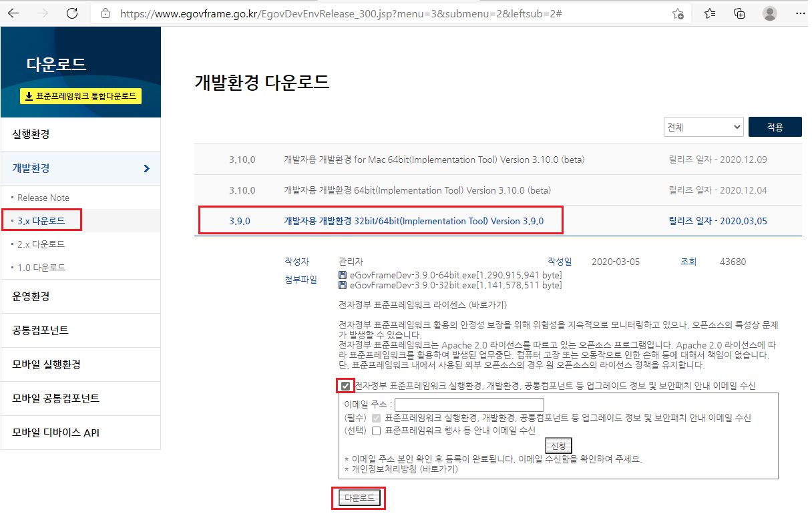
Task: Click eGovFrameDev-3.9.0-32bit.exe attachment link
Action: click(455, 285)
